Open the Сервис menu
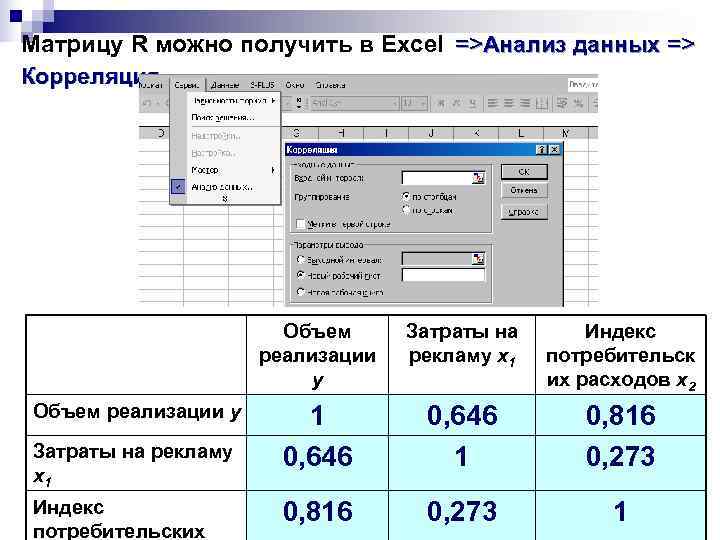Viewport: 720px width, 540px height. tap(186, 85)
